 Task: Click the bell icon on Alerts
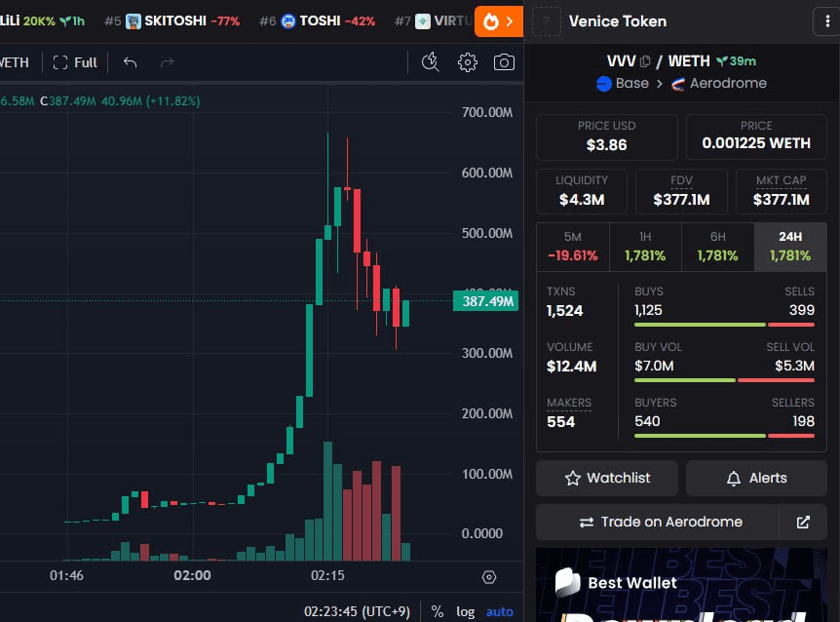(x=734, y=478)
